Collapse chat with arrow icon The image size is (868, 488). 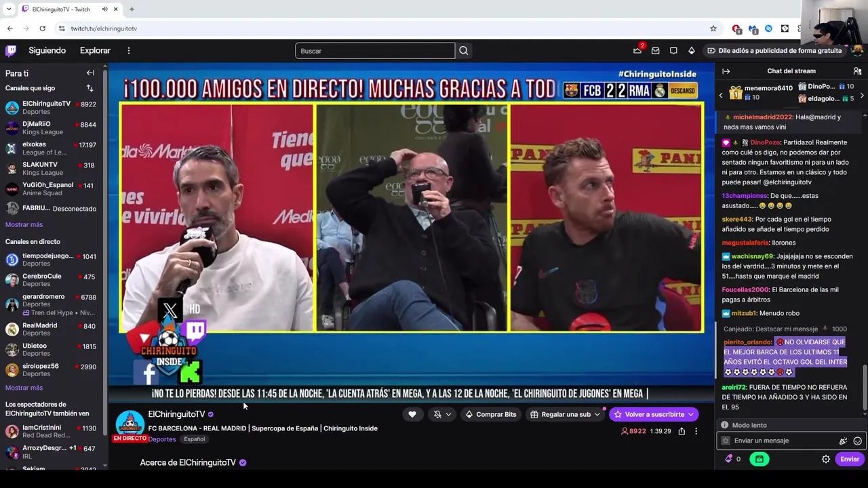[x=726, y=71]
